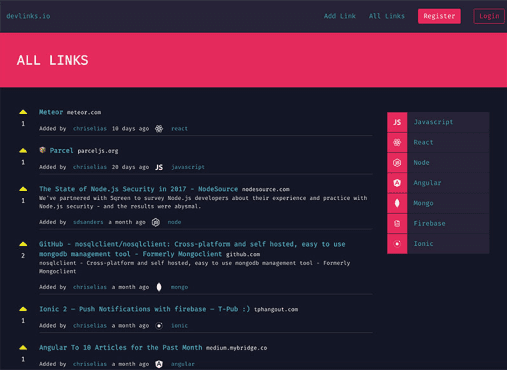Filter by Node category in sidebar
This screenshot has width=507, height=370.
(438, 163)
